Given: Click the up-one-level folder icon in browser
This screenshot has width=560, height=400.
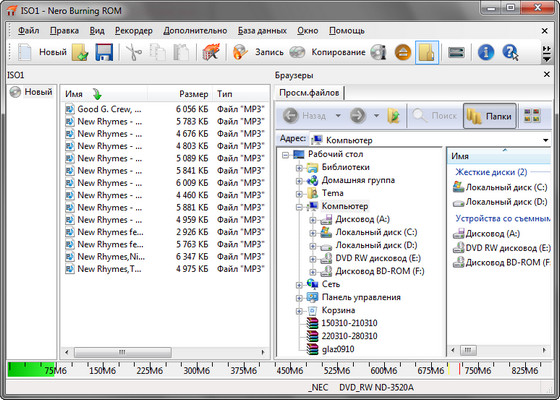Looking at the screenshot, I should pos(393,116).
